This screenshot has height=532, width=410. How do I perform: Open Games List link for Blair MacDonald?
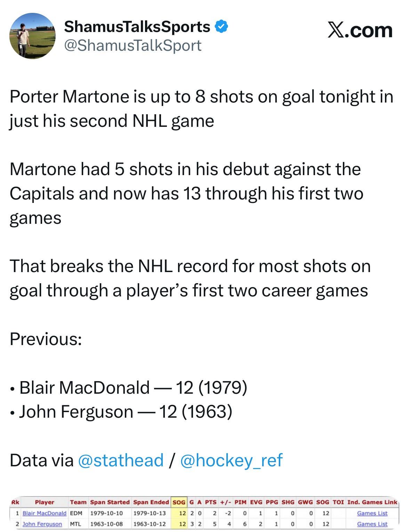(x=372, y=513)
